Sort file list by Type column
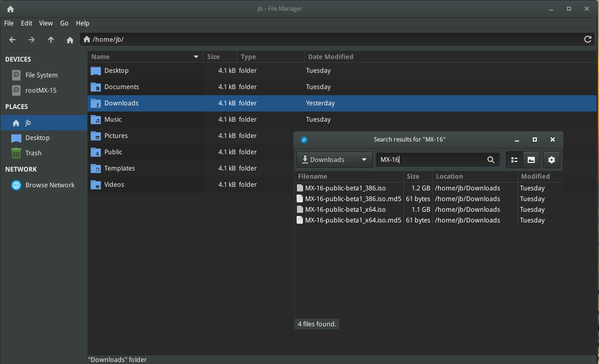This screenshot has width=599, height=364. pos(270,57)
